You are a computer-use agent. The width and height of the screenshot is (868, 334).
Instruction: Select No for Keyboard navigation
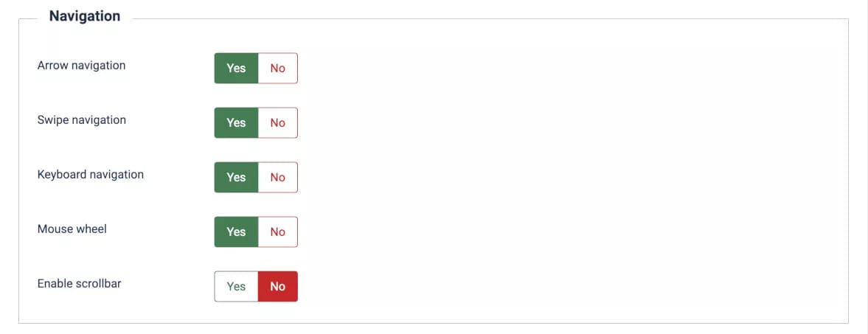click(277, 177)
